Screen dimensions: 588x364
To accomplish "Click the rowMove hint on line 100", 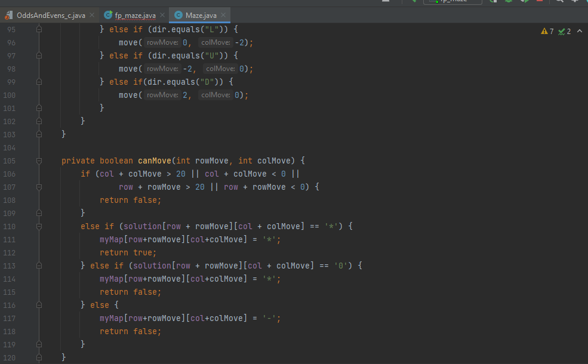I will [x=162, y=95].
